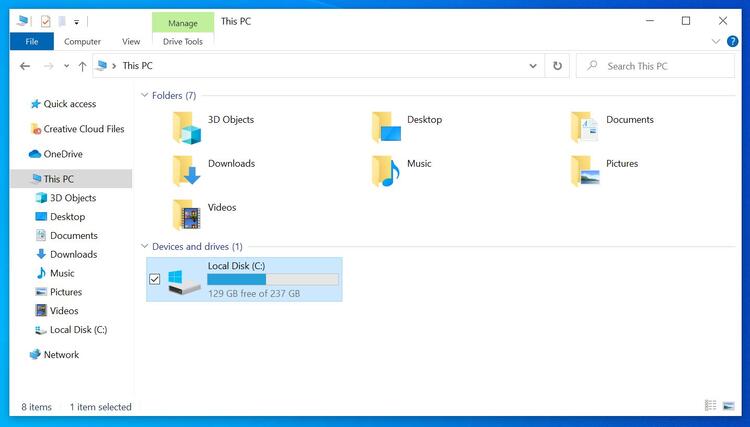Screen dimensions: 750x427
Task: Open the Help question mark icon
Action: [732, 41]
